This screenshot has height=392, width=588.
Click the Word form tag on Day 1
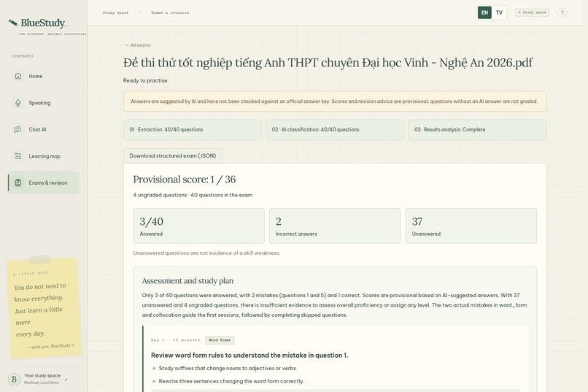click(220, 340)
